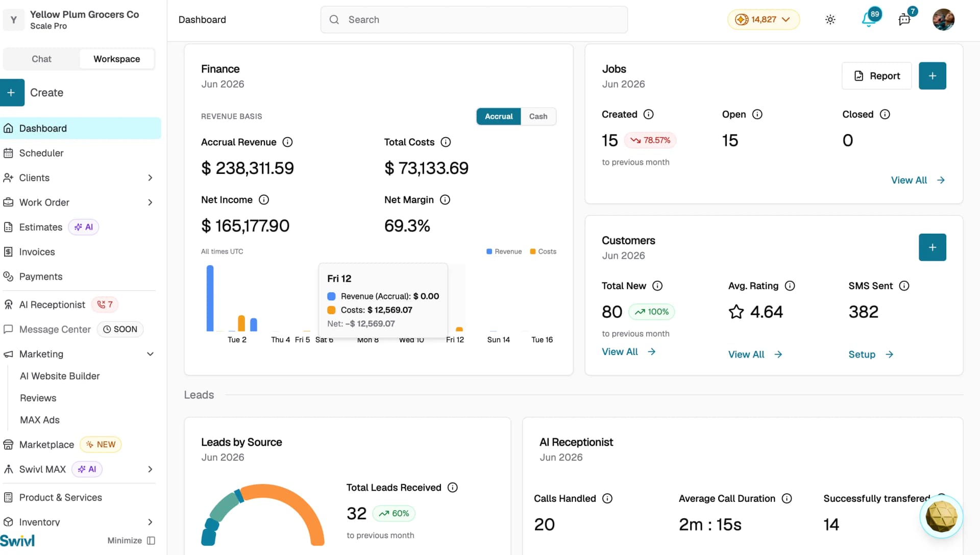Click the blue plus Create icon

(11, 92)
